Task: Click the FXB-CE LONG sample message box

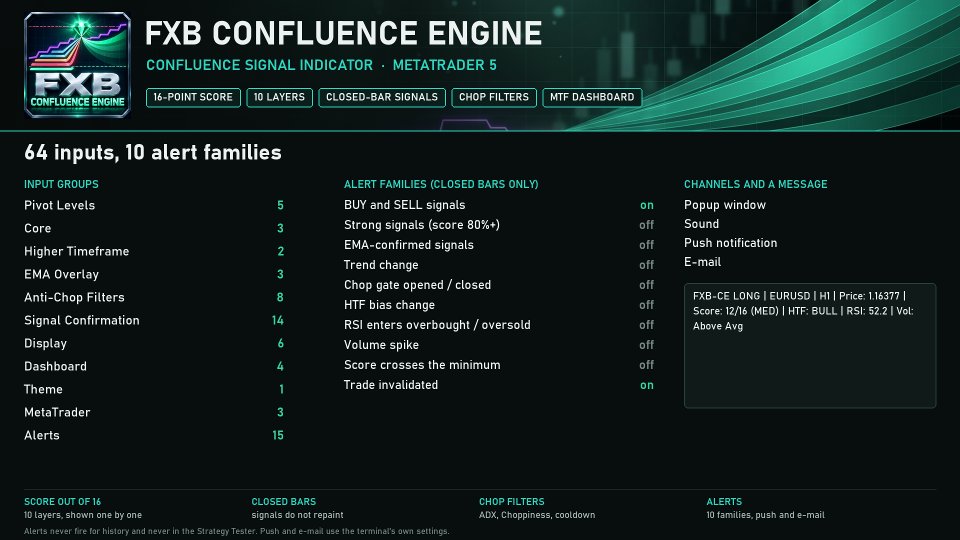Action: 810,345
